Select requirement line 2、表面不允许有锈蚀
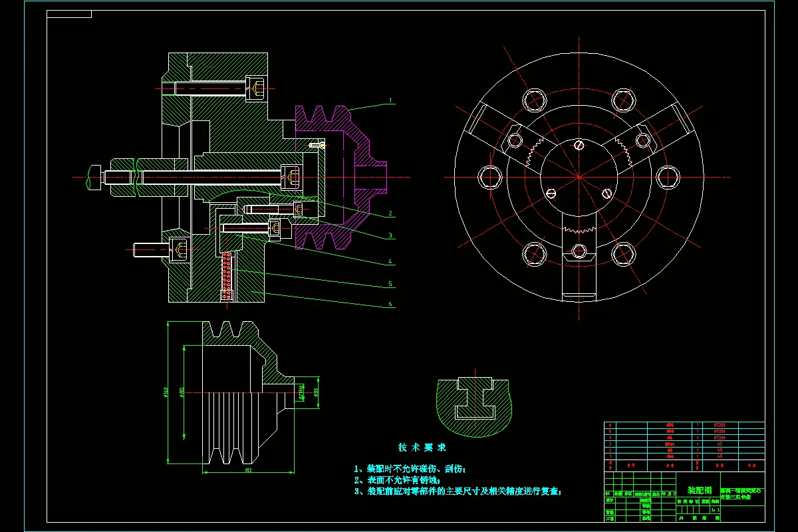The image size is (798, 532). pyautogui.click(x=397, y=479)
